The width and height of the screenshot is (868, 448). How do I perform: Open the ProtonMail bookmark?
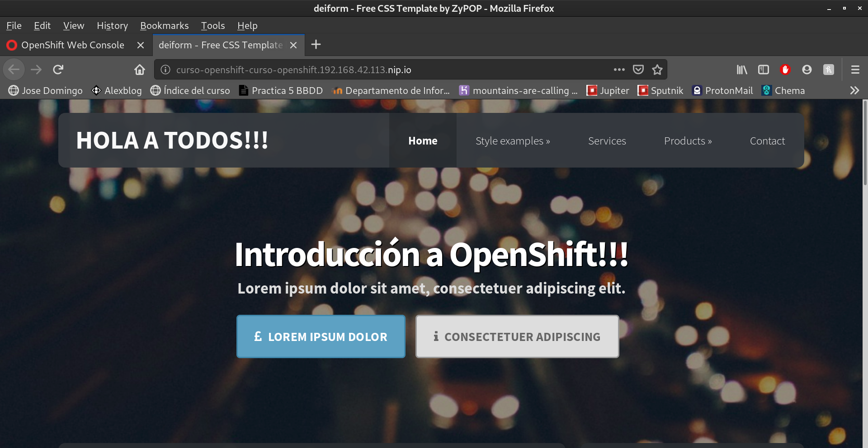722,91
